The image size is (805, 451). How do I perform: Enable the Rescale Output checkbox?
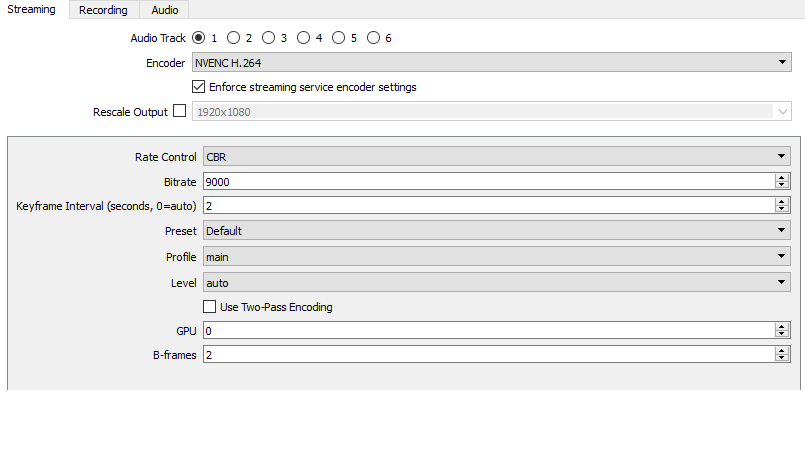tap(180, 111)
